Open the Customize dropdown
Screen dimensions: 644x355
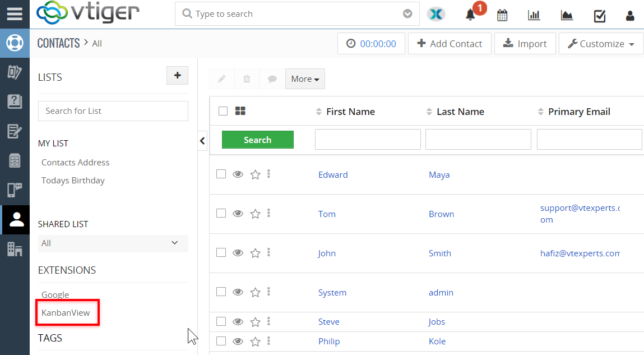pyautogui.click(x=601, y=44)
